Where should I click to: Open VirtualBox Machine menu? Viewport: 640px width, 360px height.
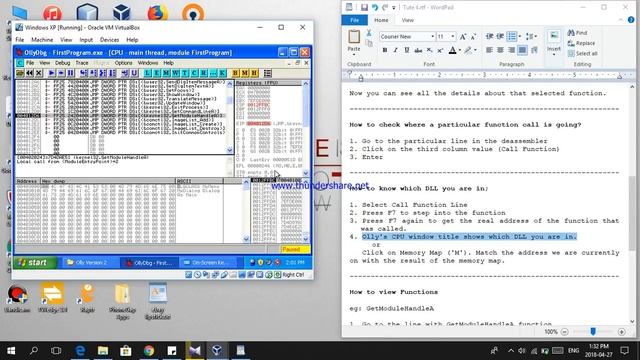click(42, 40)
